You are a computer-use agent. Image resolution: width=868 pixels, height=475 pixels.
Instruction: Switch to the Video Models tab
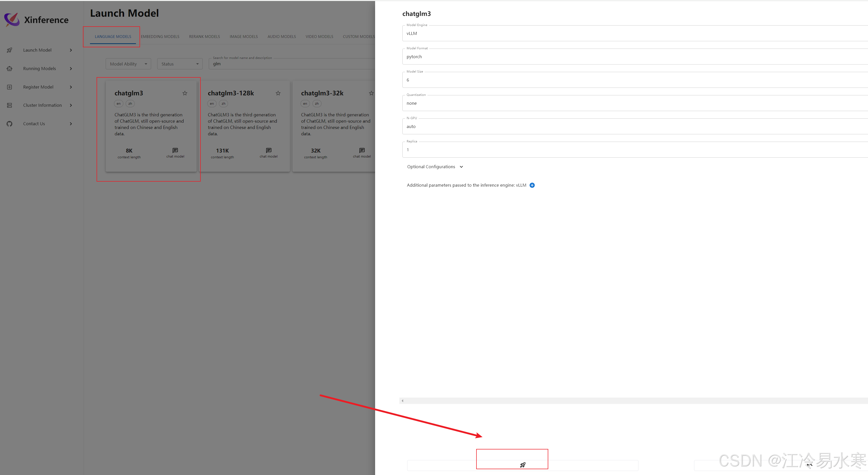(319, 36)
